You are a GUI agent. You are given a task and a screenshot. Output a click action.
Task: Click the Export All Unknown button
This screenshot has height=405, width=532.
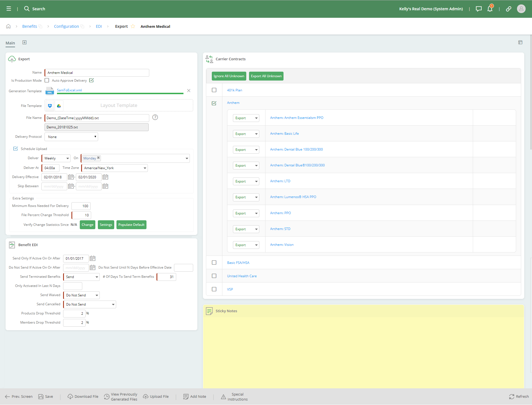click(266, 76)
